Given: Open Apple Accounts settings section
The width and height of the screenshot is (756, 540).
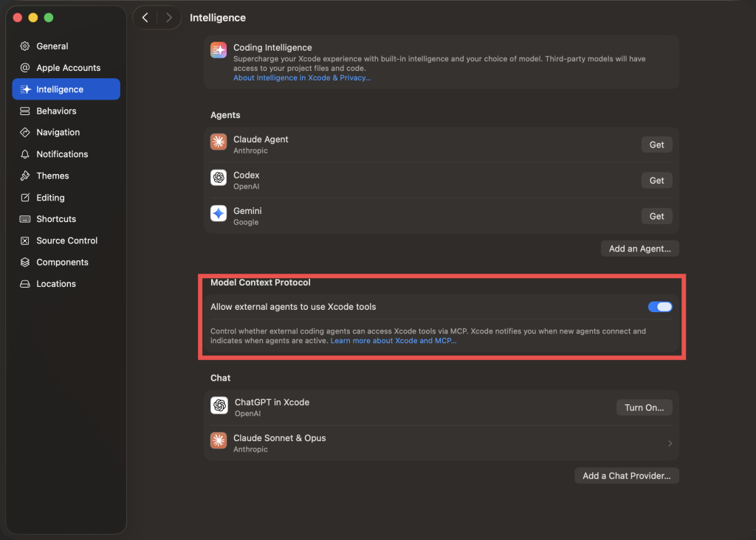Looking at the screenshot, I should click(x=66, y=68).
